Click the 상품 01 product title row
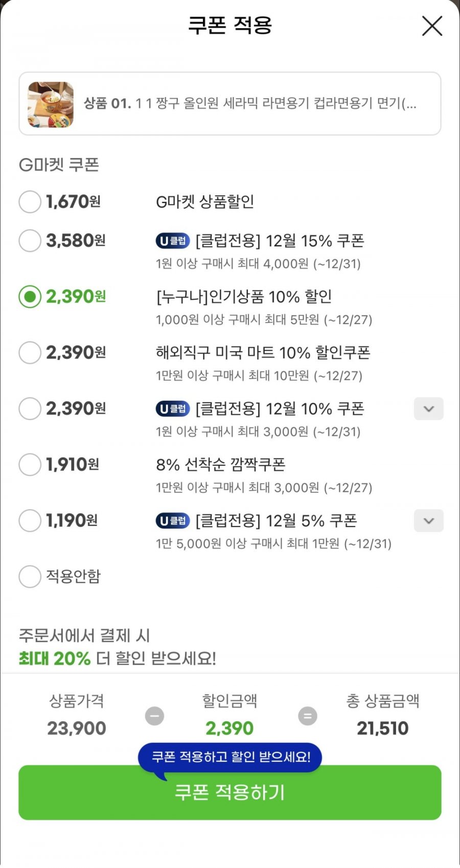 click(x=250, y=104)
